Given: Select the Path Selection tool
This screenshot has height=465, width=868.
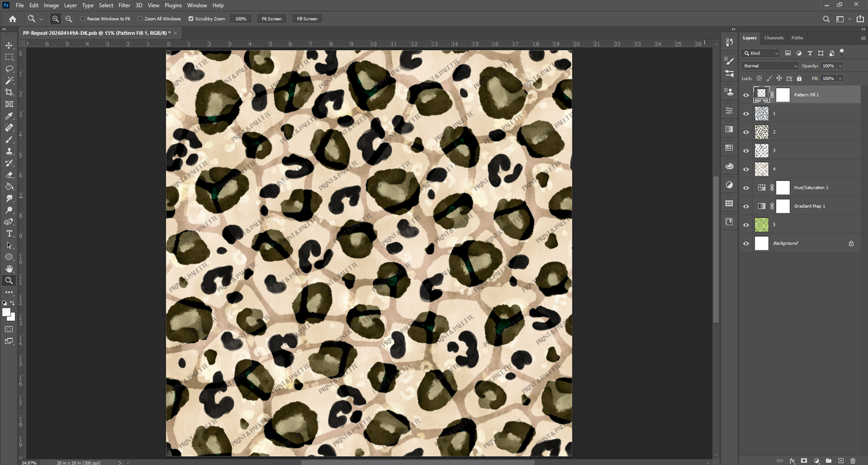Looking at the screenshot, I should point(9,245).
